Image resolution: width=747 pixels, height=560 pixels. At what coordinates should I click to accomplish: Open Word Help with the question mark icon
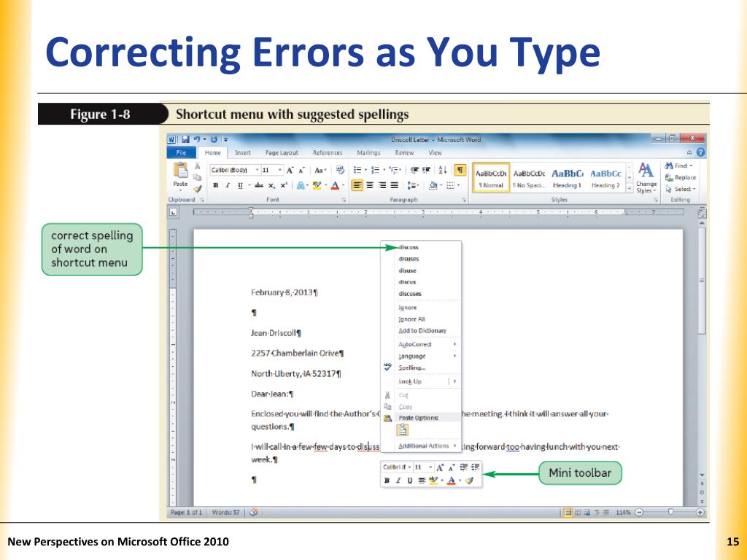(700, 152)
